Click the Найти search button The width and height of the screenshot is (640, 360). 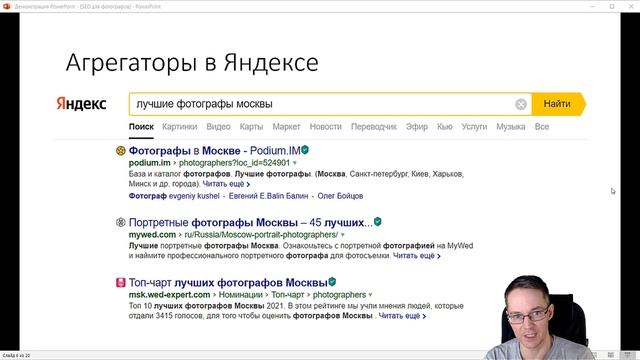[559, 104]
